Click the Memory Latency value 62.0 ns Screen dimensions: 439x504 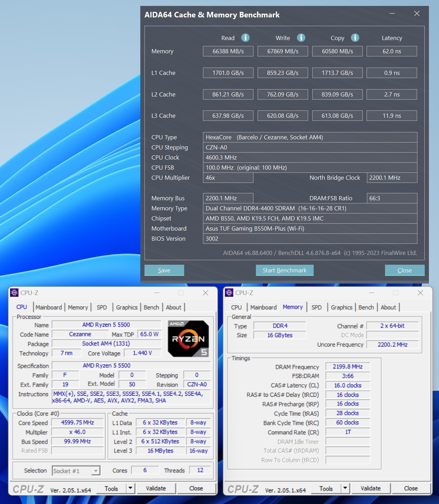[392, 51]
